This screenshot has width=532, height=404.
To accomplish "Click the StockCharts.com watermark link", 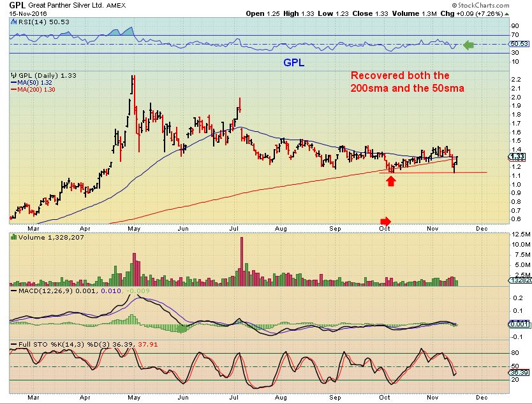I will (480, 5).
